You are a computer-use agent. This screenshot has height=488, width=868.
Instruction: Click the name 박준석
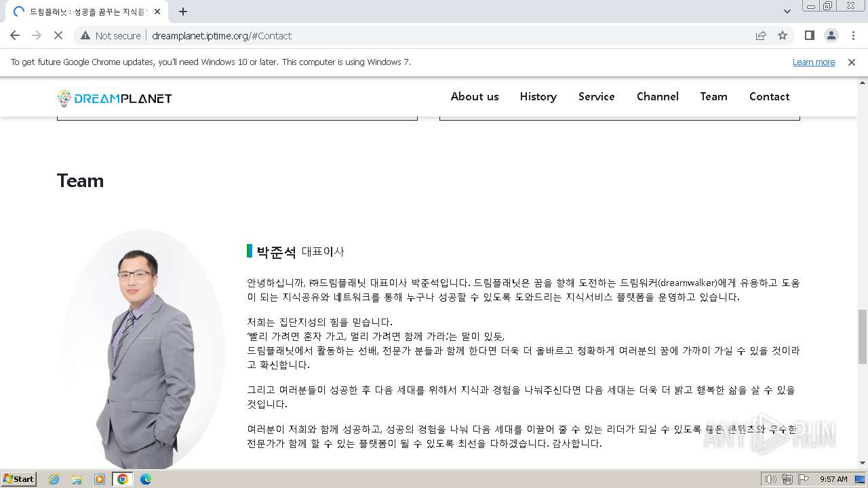pyautogui.click(x=277, y=252)
